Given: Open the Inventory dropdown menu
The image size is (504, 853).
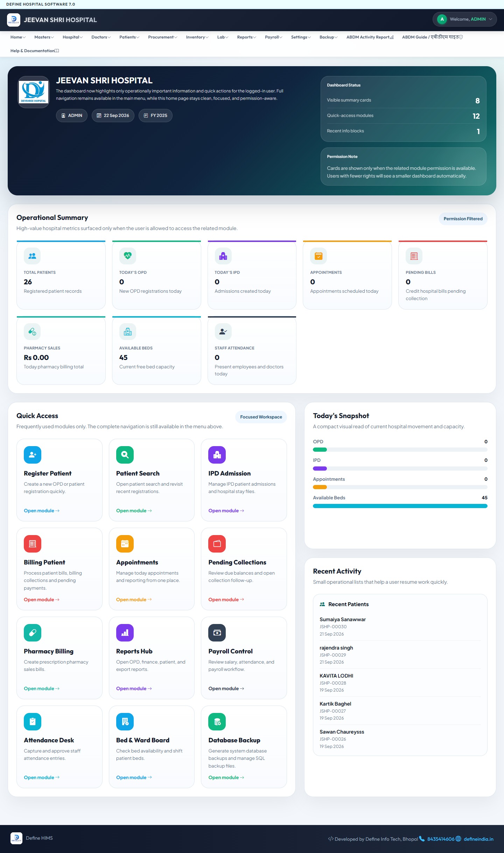Looking at the screenshot, I should pyautogui.click(x=197, y=37).
